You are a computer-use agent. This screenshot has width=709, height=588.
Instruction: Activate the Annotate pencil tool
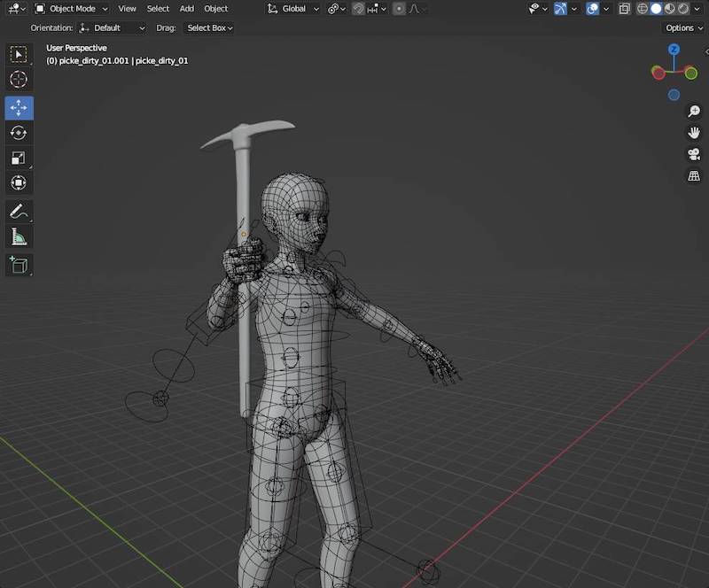click(19, 212)
